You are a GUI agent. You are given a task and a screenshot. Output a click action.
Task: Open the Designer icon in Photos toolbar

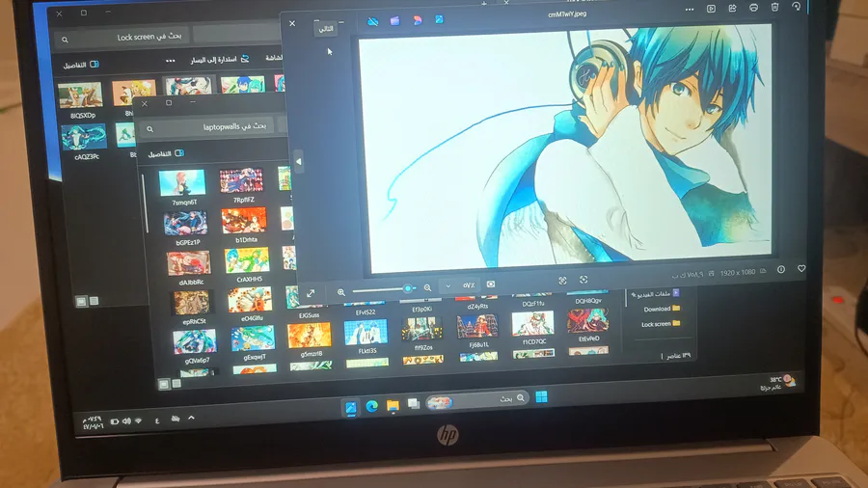[x=418, y=20]
